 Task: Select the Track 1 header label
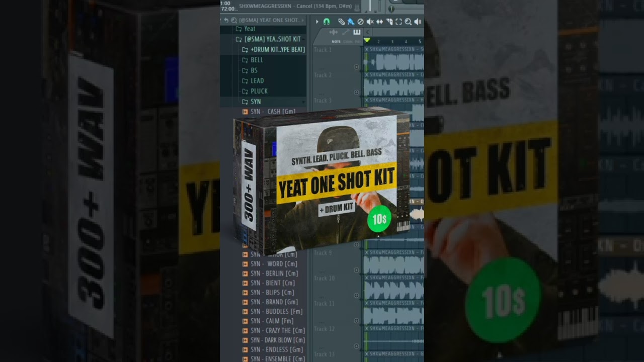click(x=323, y=50)
